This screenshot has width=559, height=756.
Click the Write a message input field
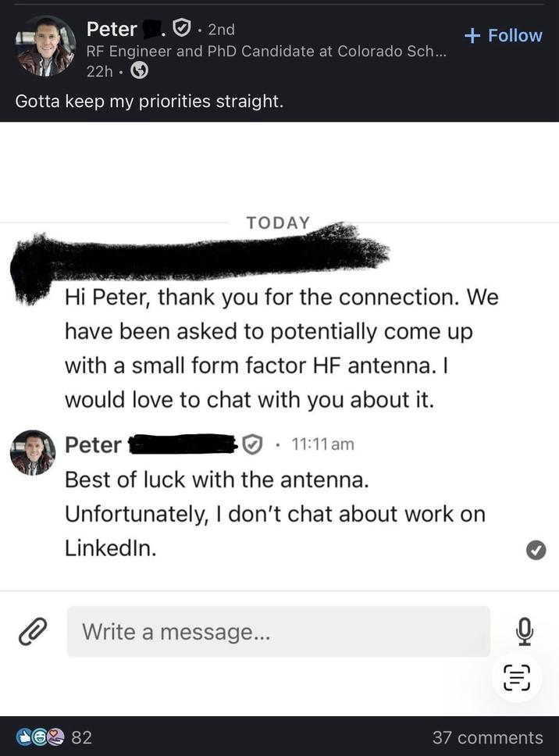coord(277,632)
